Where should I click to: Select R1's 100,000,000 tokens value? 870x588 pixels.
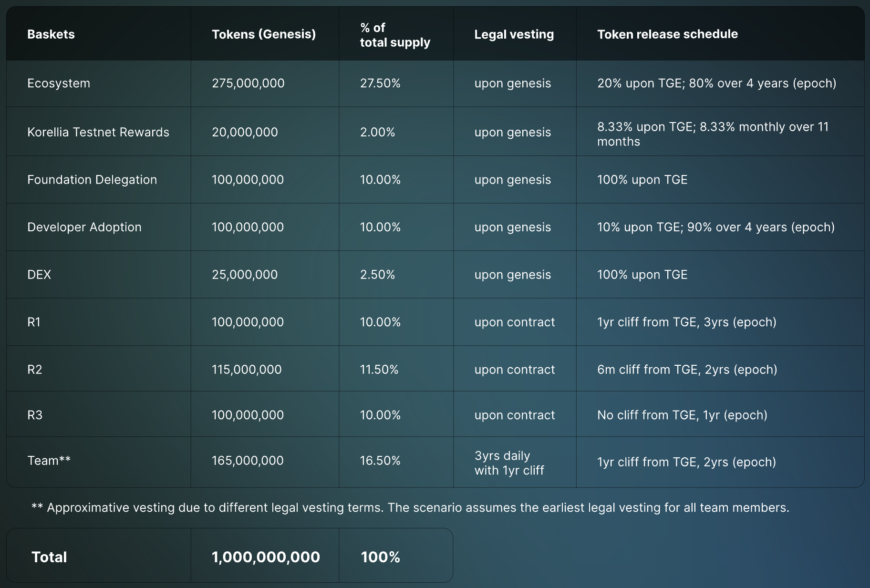[x=248, y=322]
